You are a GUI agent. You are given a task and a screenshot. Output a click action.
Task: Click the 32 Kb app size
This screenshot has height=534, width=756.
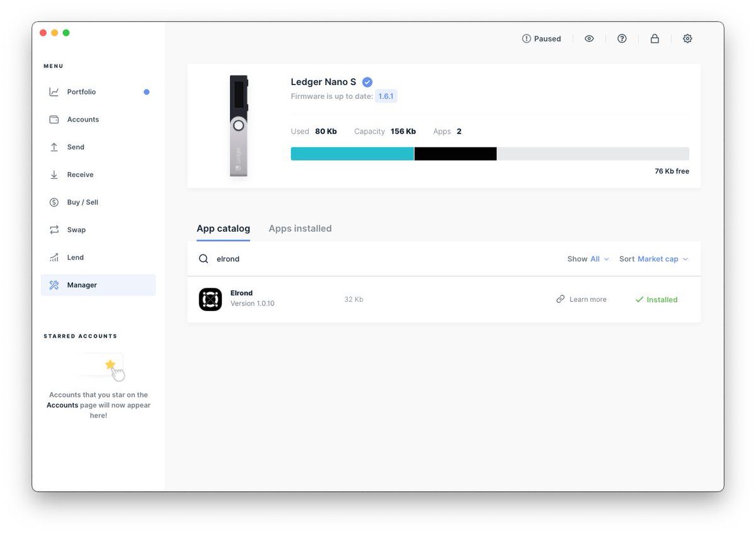click(354, 300)
